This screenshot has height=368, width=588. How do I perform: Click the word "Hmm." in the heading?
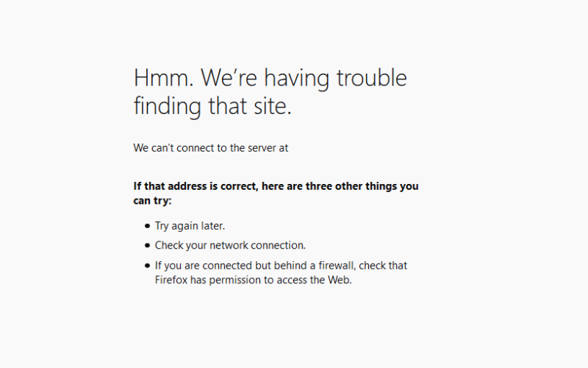163,78
